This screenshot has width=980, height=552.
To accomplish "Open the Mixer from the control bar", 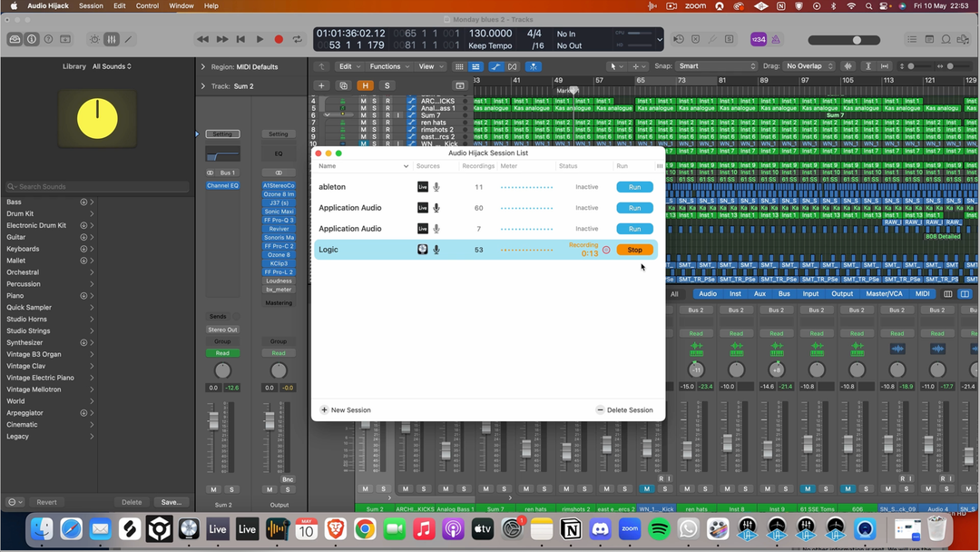I will (x=112, y=40).
